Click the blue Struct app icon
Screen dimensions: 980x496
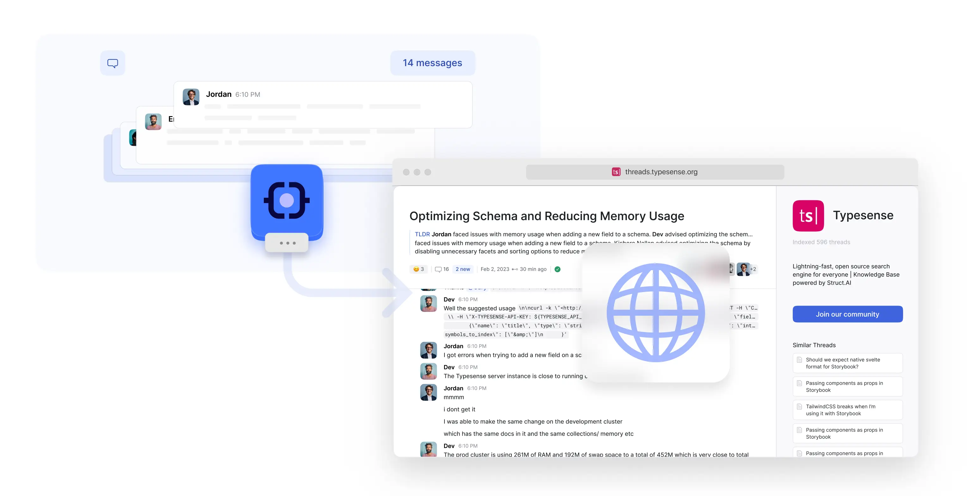(287, 201)
